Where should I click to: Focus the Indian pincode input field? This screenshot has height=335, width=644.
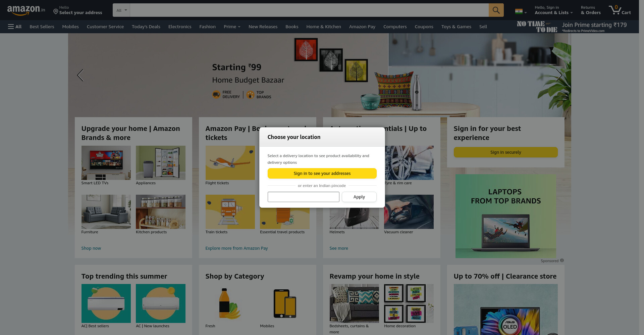(x=304, y=197)
